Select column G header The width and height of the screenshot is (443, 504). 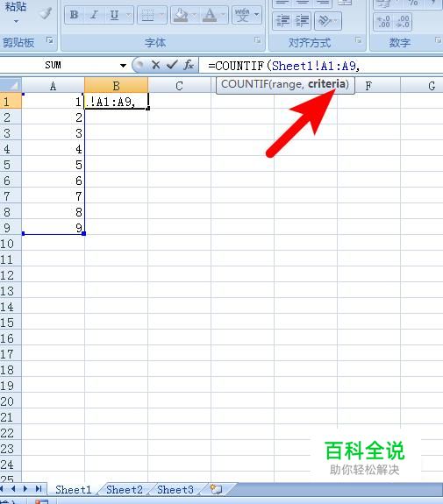(x=422, y=86)
